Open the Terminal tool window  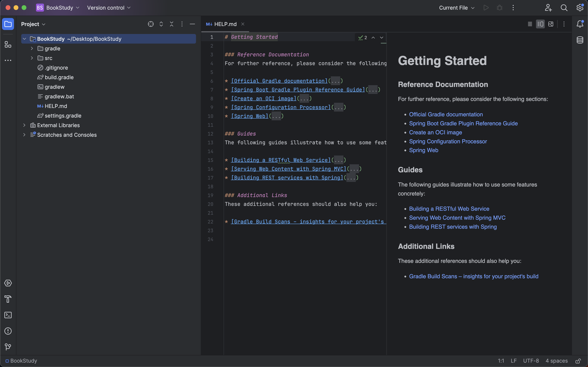[8, 315]
